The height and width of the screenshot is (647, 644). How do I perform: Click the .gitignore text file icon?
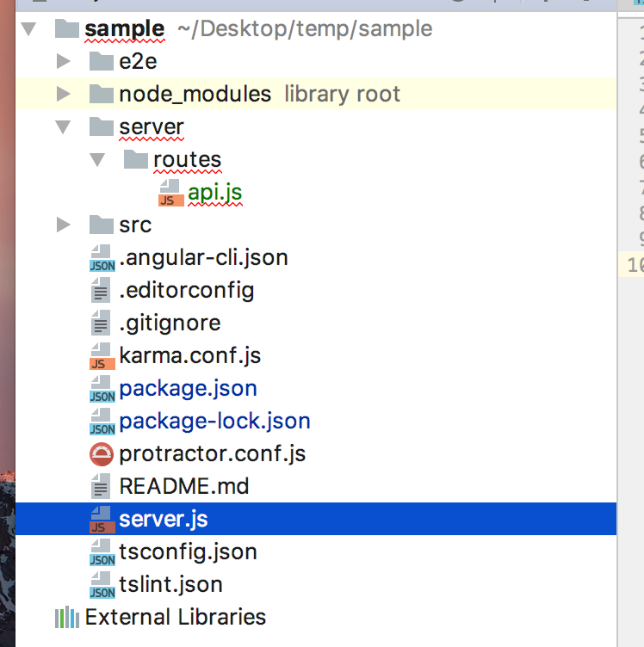point(101,323)
